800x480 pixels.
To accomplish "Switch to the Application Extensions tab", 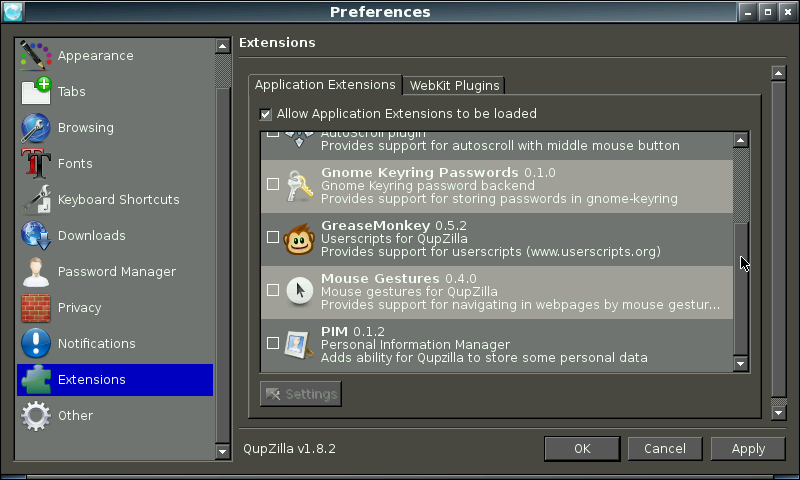I will pos(325,85).
